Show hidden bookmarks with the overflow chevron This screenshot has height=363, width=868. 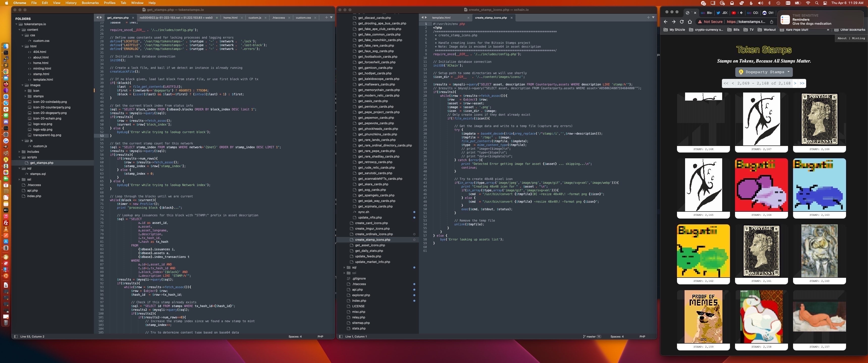828,30
